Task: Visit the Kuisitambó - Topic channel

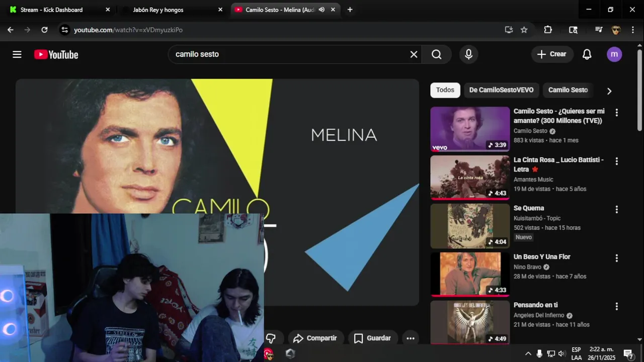Action: tap(537, 218)
